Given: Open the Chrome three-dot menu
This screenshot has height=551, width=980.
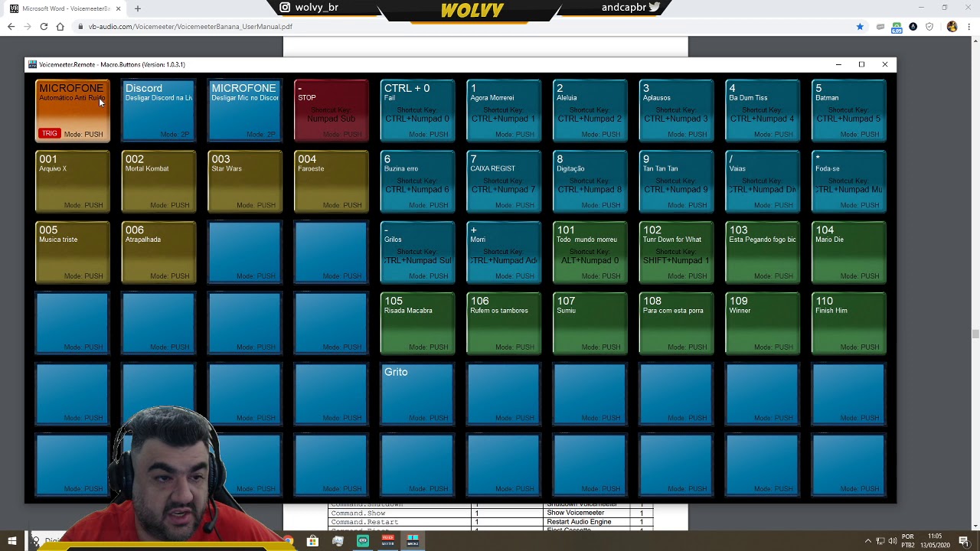Looking at the screenshot, I should click(969, 27).
